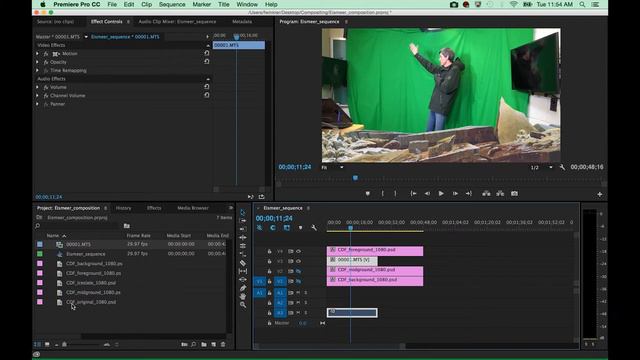
Task: Reset the Motion effect parameters
Action: pos(207,53)
